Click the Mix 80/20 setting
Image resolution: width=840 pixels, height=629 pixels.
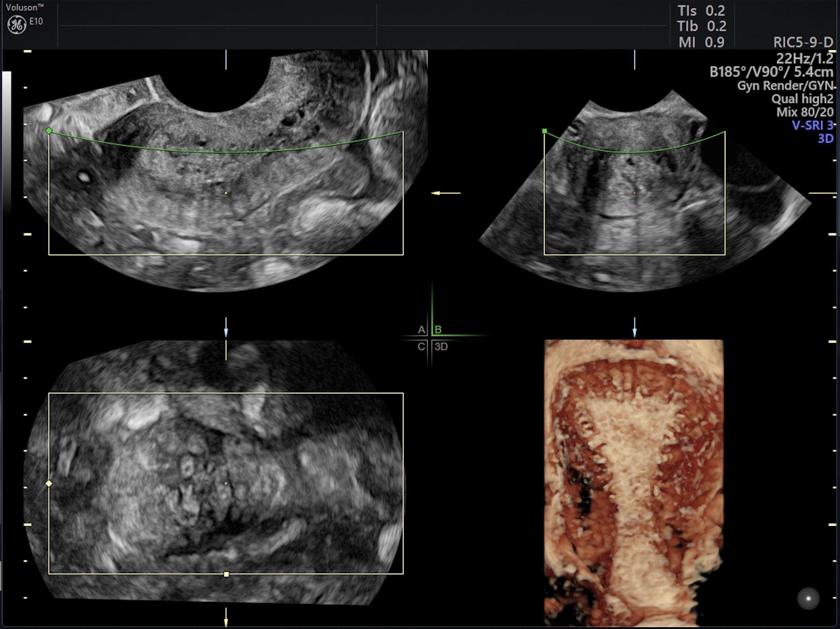(804, 112)
